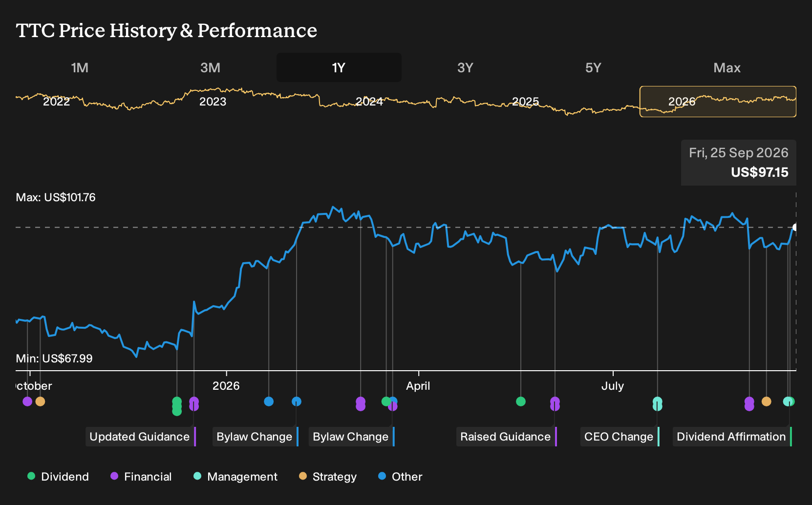Toggle Financial events in the legend

tap(141, 477)
